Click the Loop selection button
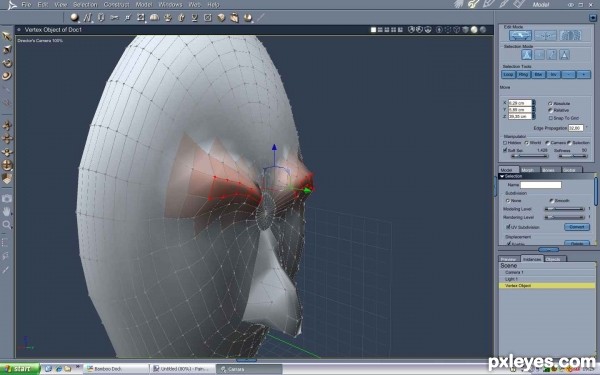Viewport: 600px width, 375px height. pyautogui.click(x=508, y=75)
